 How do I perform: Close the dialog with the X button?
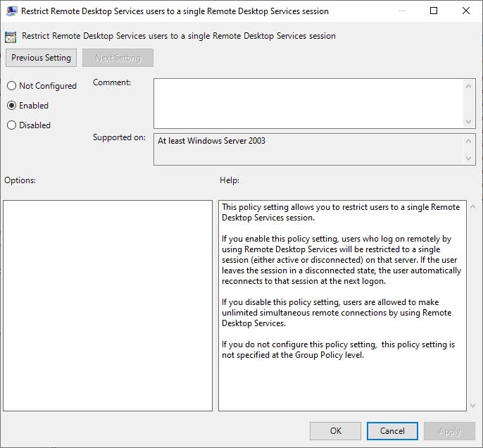coord(466,11)
